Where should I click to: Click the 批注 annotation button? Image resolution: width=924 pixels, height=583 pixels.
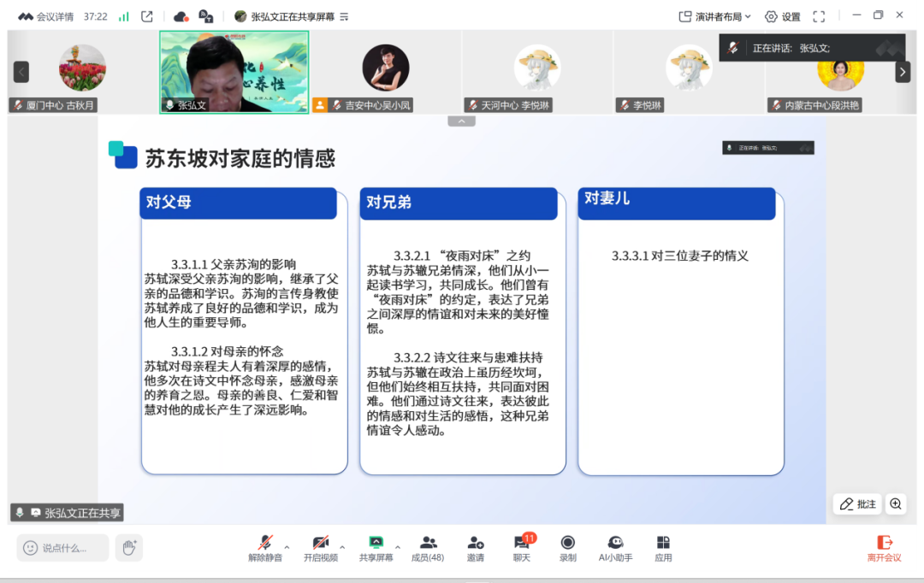pos(857,503)
